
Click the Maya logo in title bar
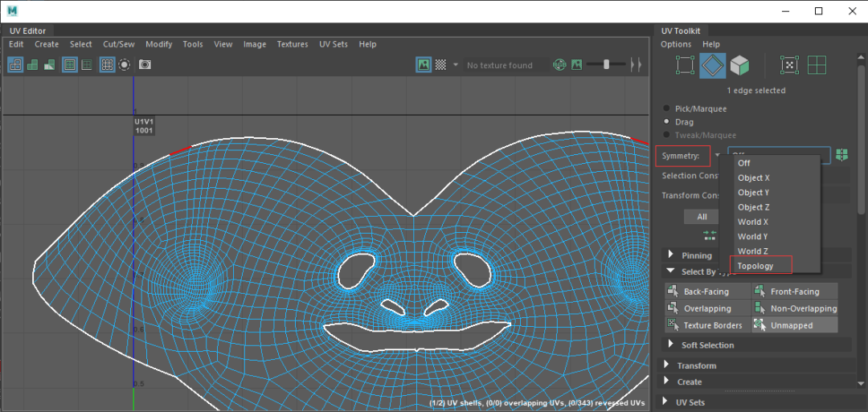[13, 10]
